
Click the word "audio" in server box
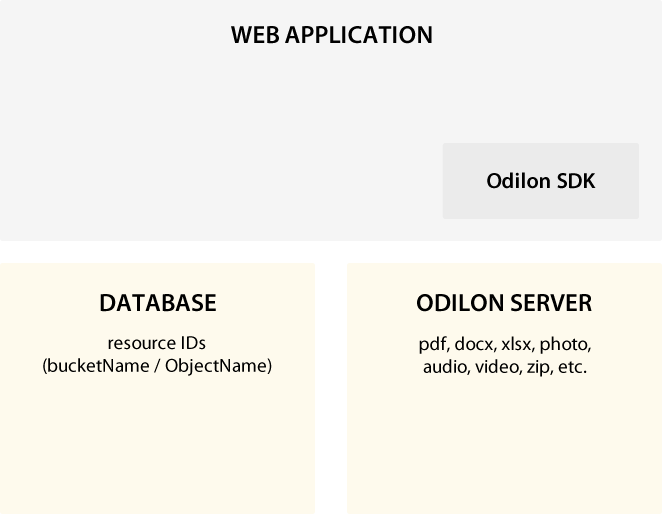[x=446, y=367]
